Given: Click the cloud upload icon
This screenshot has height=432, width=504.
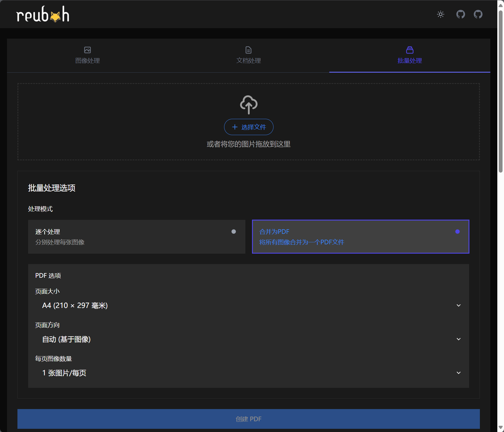Looking at the screenshot, I should pyautogui.click(x=249, y=105).
